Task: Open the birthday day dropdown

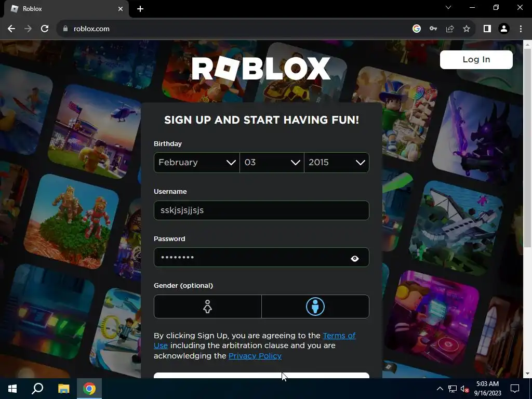Action: [x=272, y=163]
